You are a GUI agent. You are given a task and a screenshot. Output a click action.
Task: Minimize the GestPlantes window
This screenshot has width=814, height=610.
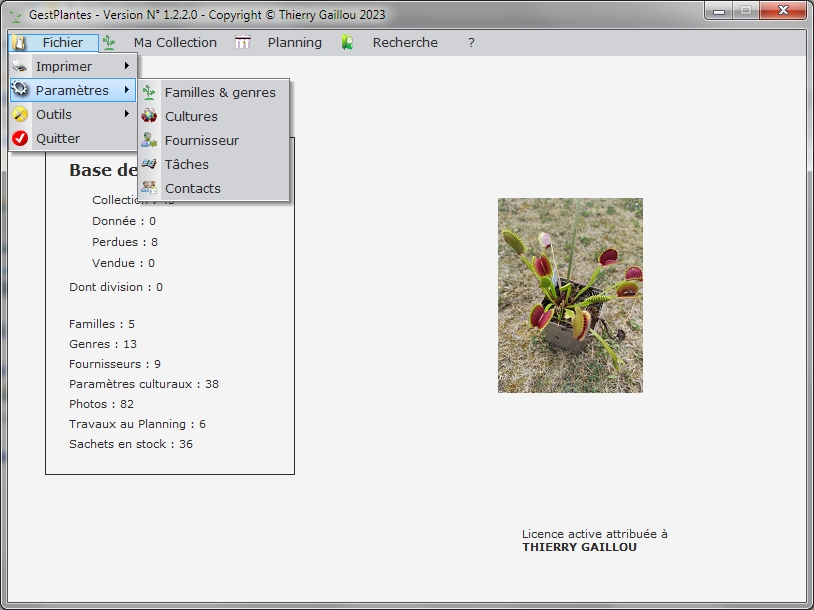718,10
